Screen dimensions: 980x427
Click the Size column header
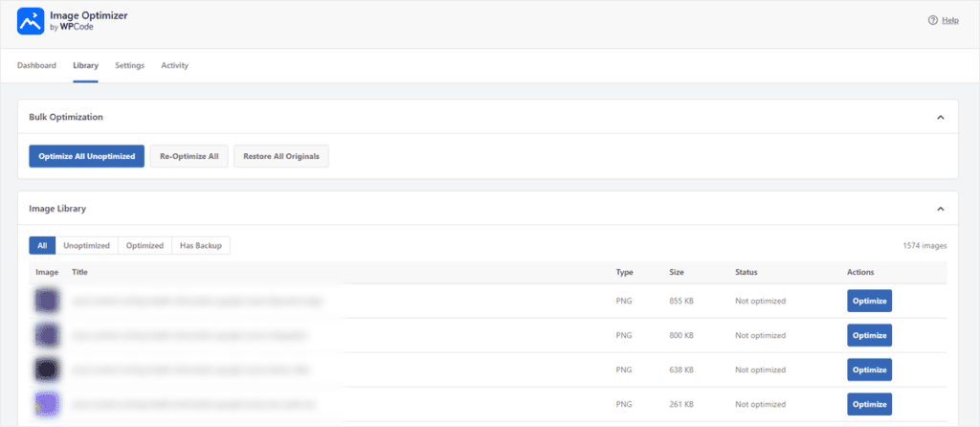tap(677, 273)
